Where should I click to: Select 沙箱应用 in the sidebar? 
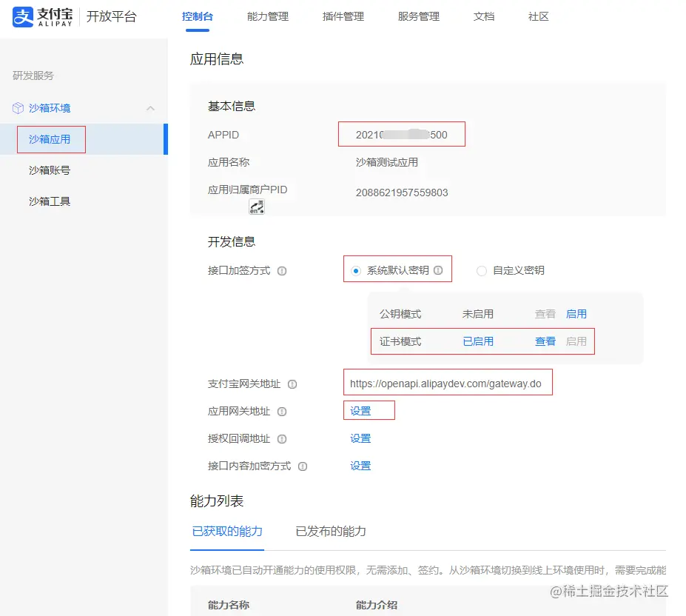tap(84, 139)
